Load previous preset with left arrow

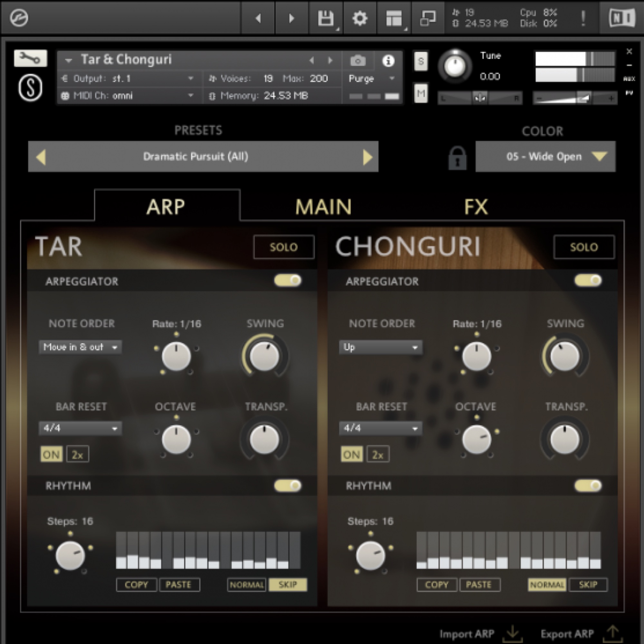(x=41, y=157)
